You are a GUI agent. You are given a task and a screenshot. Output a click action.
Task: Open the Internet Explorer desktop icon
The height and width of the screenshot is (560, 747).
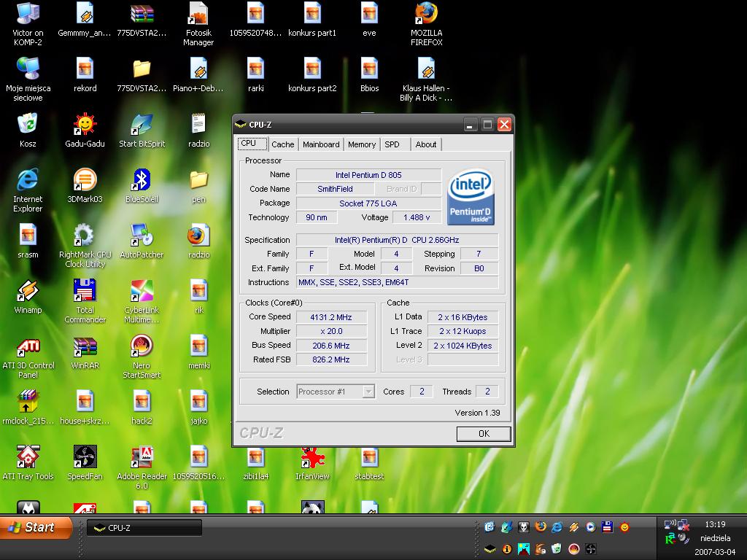[28, 190]
